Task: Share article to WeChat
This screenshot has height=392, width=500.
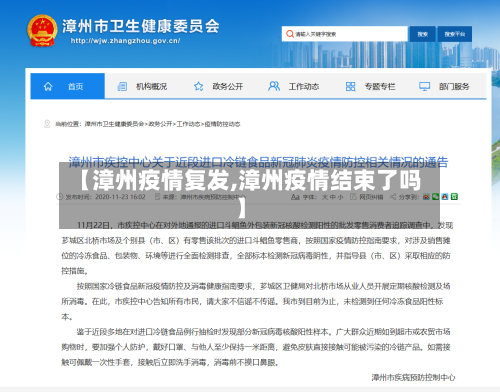Action: 435,197
